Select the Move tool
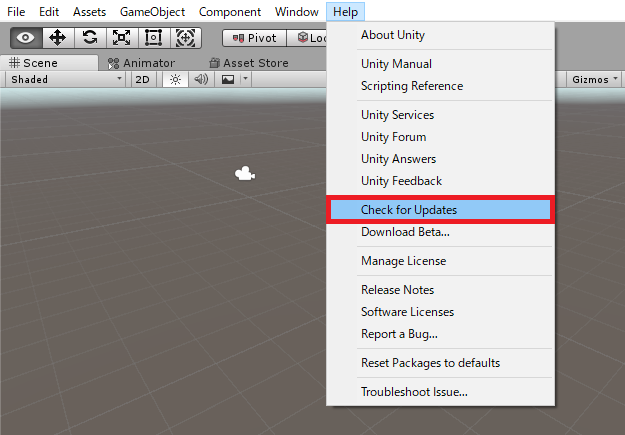Viewport: 625px width, 435px height. pos(58,38)
